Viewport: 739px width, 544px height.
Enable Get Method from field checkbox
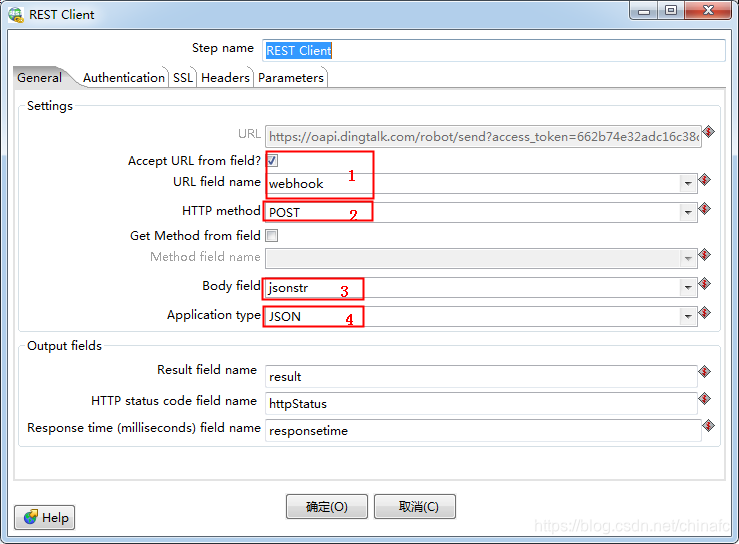(272, 235)
